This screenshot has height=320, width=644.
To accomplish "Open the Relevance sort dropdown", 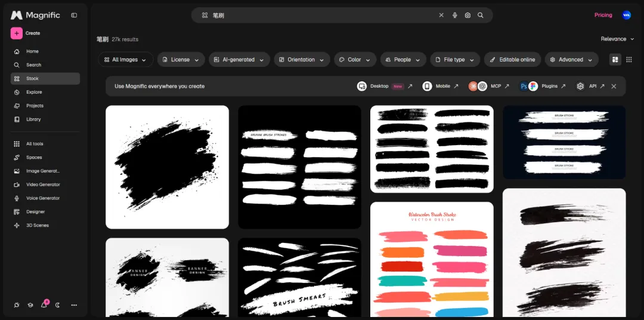I will point(617,39).
